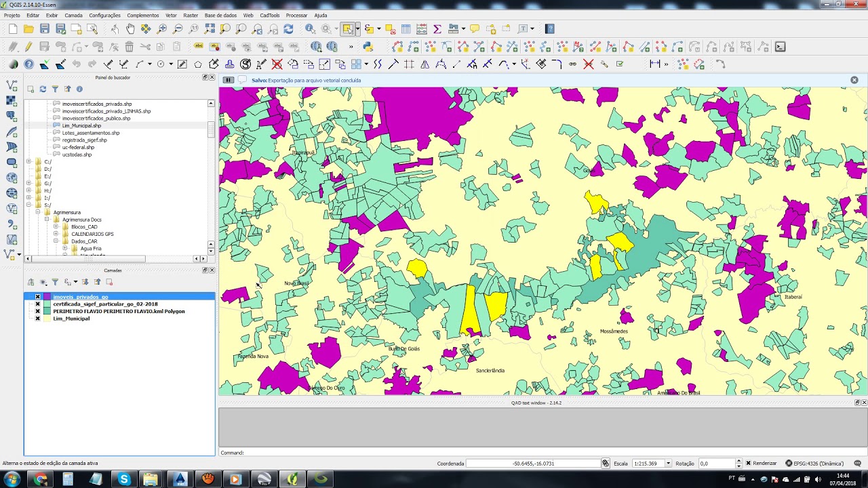This screenshot has height=488, width=868.
Task: Open the Vetor menu
Action: pyautogui.click(x=171, y=15)
